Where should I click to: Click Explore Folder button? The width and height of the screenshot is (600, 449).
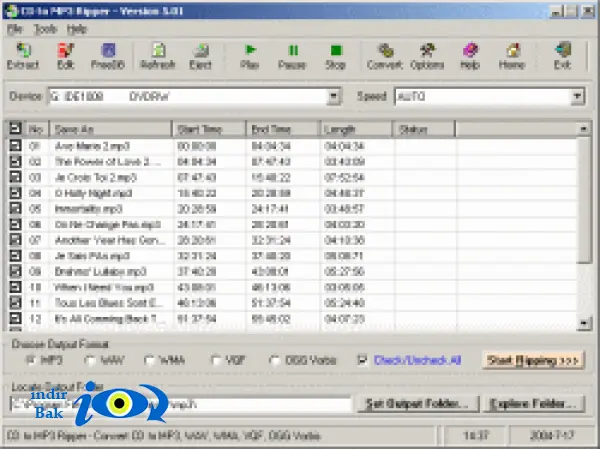tap(534, 404)
